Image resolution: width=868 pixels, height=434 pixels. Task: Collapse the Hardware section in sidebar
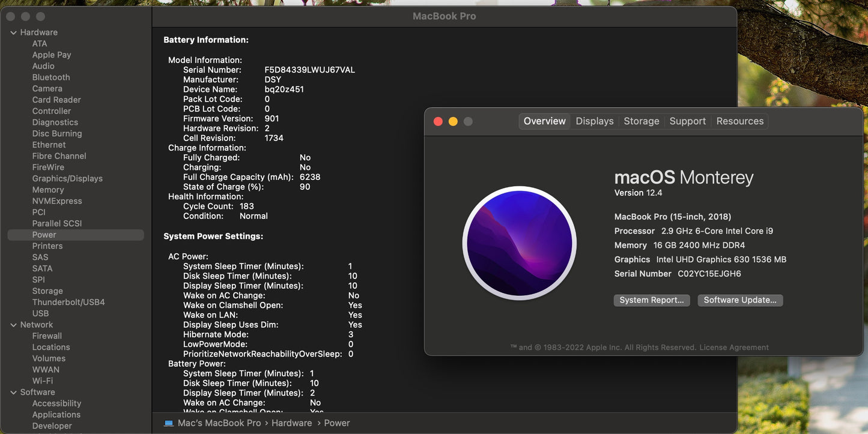click(13, 32)
